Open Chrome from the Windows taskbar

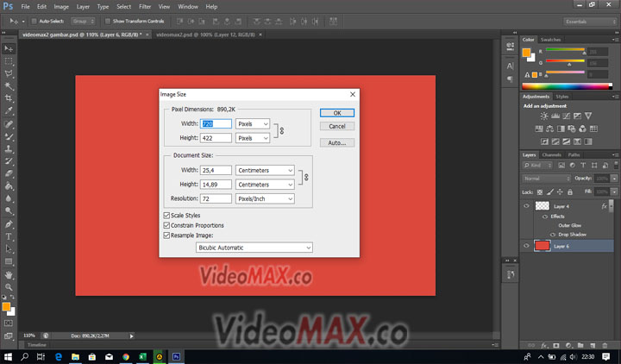pos(126,356)
